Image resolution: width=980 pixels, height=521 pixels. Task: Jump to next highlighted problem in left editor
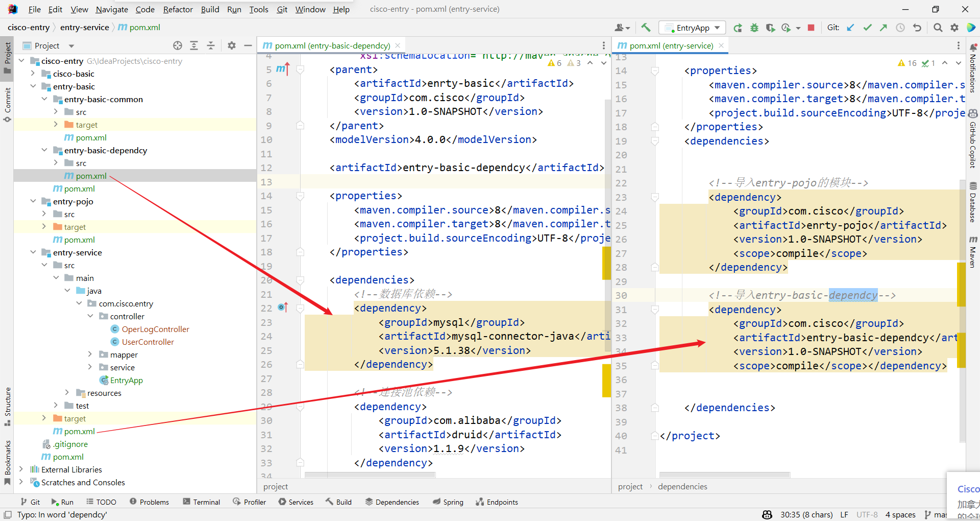click(604, 63)
